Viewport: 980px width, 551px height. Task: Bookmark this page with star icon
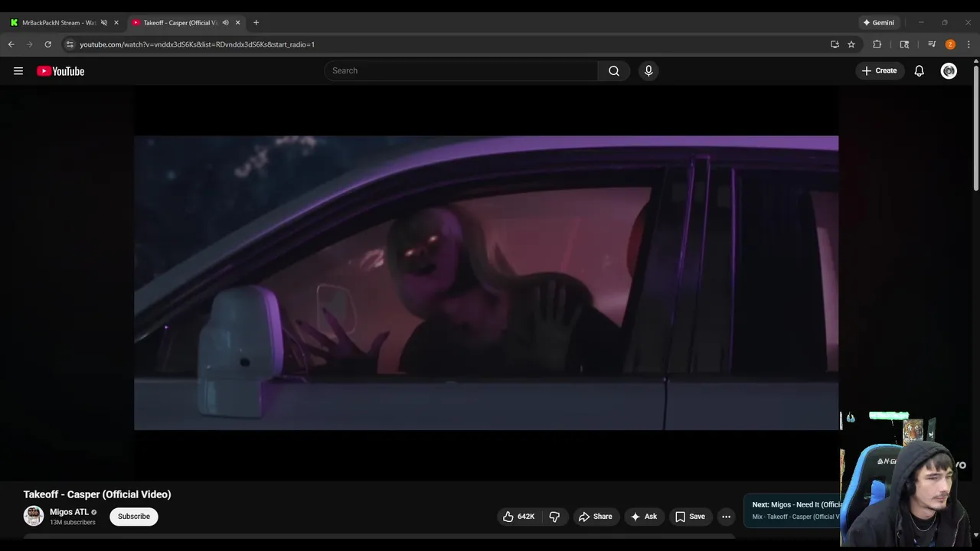pos(851,44)
